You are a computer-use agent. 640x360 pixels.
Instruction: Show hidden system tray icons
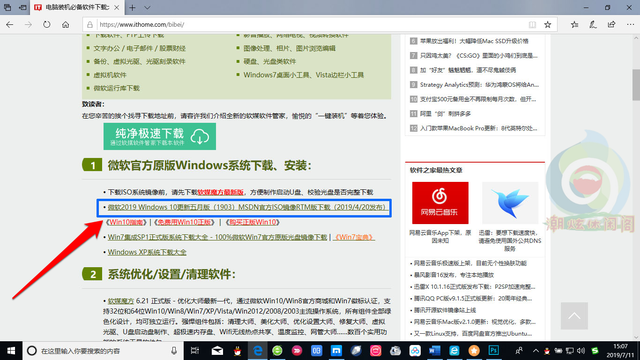(536, 351)
